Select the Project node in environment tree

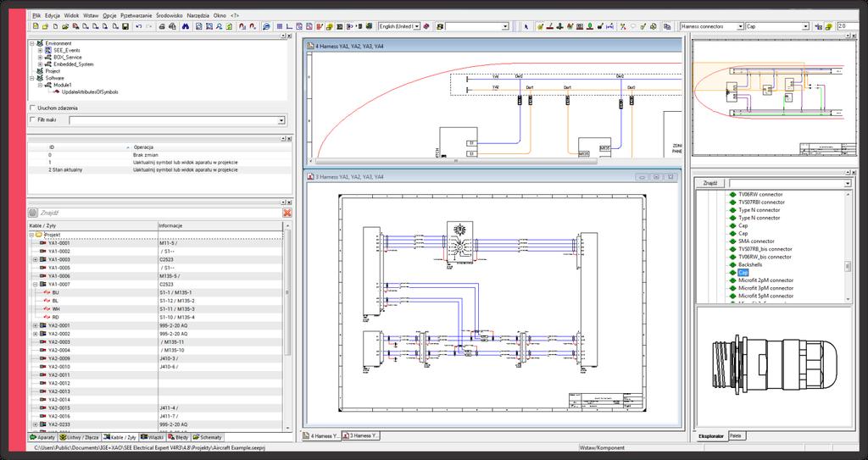coord(53,71)
